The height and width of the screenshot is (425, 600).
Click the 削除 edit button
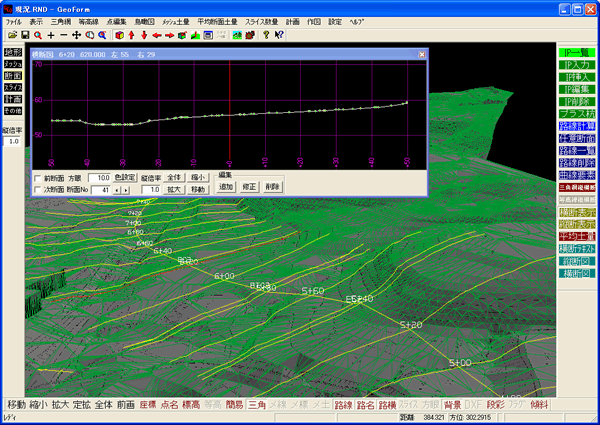272,187
